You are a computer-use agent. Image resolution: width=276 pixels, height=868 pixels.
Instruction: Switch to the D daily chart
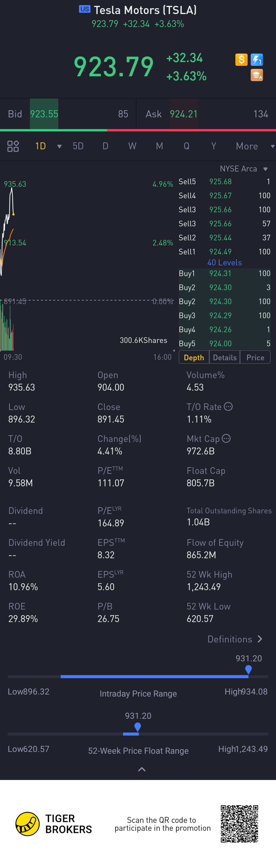tap(105, 146)
